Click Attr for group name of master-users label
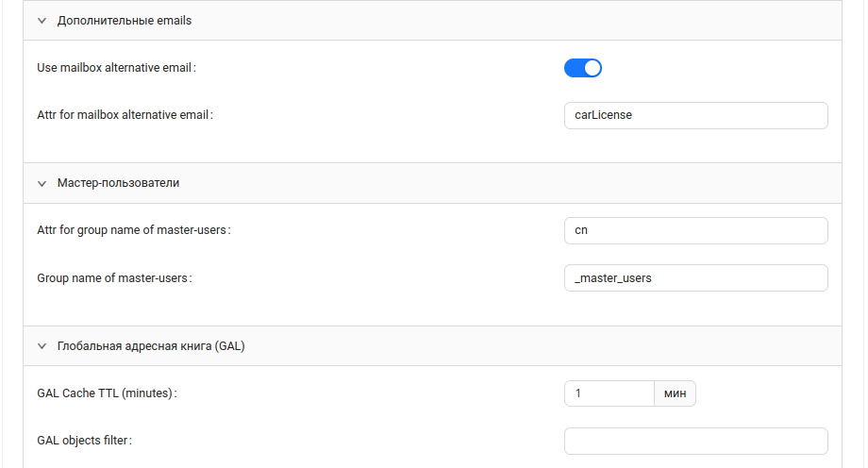The image size is (868, 468). click(133, 230)
